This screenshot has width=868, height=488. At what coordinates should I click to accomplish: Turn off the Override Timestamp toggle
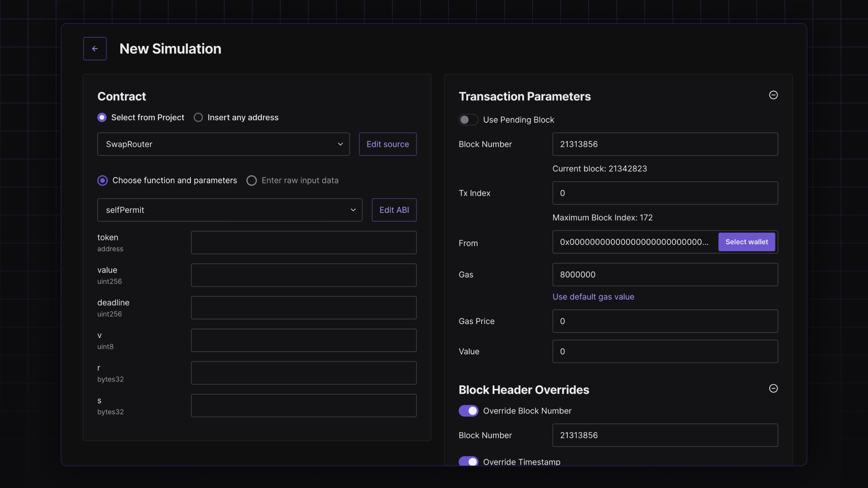pyautogui.click(x=468, y=461)
